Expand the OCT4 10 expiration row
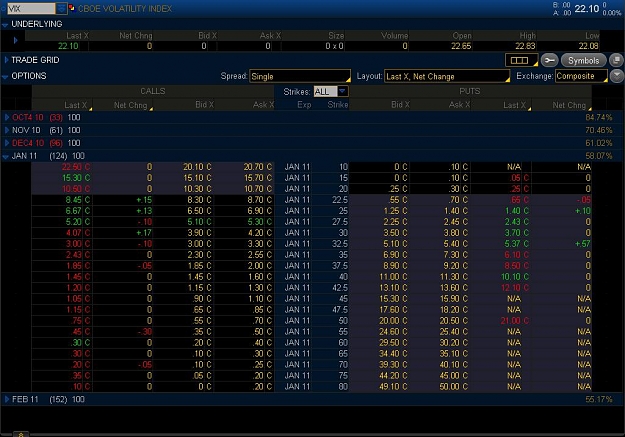625x437 pixels. [6, 117]
